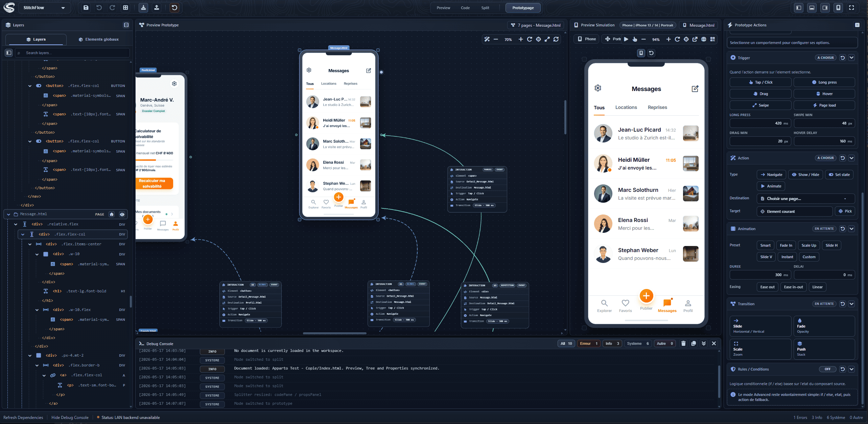Collapse the Action section chevron
Image resolution: width=868 pixels, height=424 pixels.
(x=851, y=158)
